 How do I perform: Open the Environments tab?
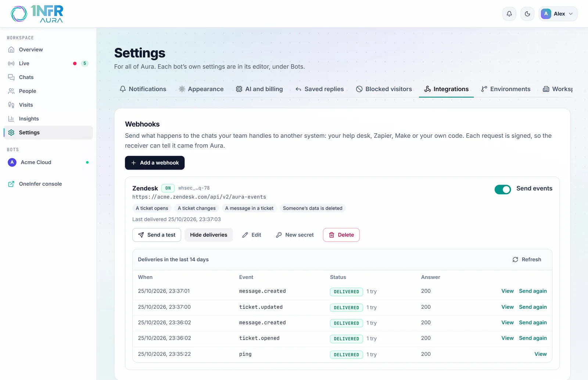pos(506,89)
